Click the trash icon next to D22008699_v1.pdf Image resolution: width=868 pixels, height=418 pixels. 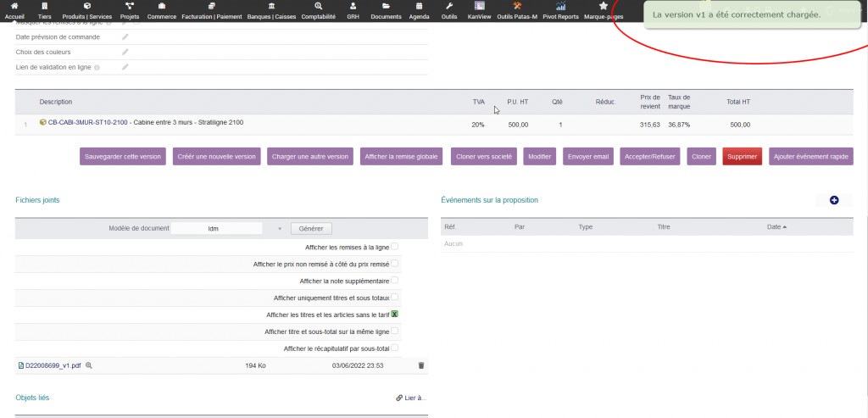pyautogui.click(x=421, y=365)
